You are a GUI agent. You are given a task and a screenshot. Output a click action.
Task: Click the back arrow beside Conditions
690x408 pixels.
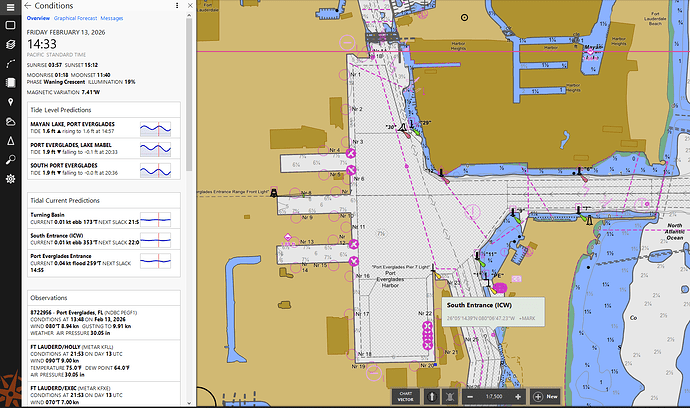[28, 6]
